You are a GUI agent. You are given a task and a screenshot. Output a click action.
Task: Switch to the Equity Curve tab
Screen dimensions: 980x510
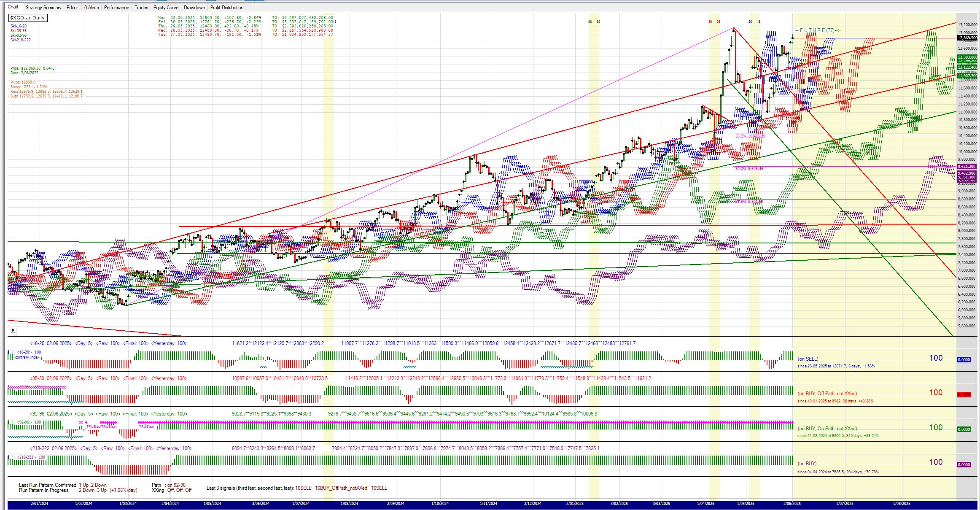click(x=166, y=8)
